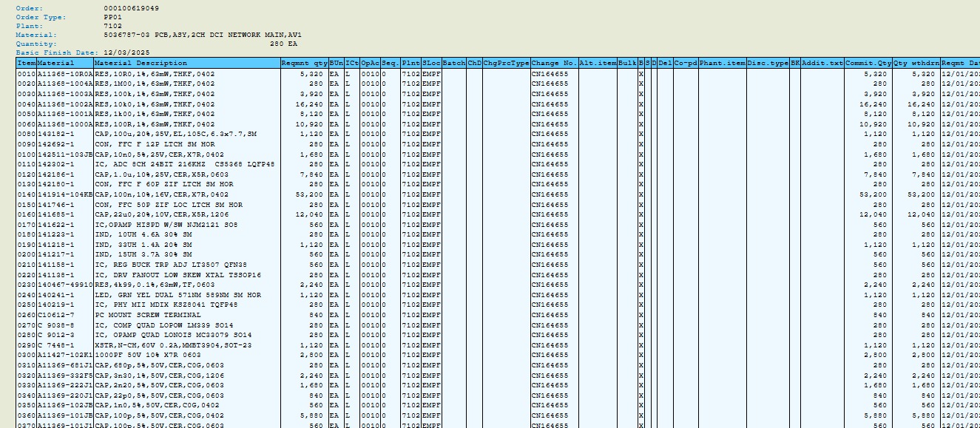Image resolution: width=980 pixels, height=428 pixels.
Task: Select the Reqmnt qty column header
Action: [304, 64]
